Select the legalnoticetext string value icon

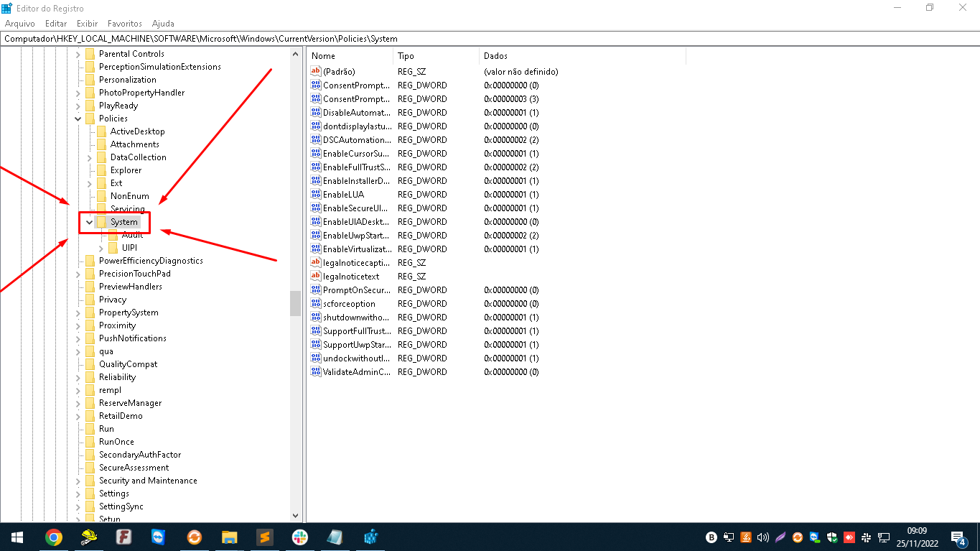(316, 277)
